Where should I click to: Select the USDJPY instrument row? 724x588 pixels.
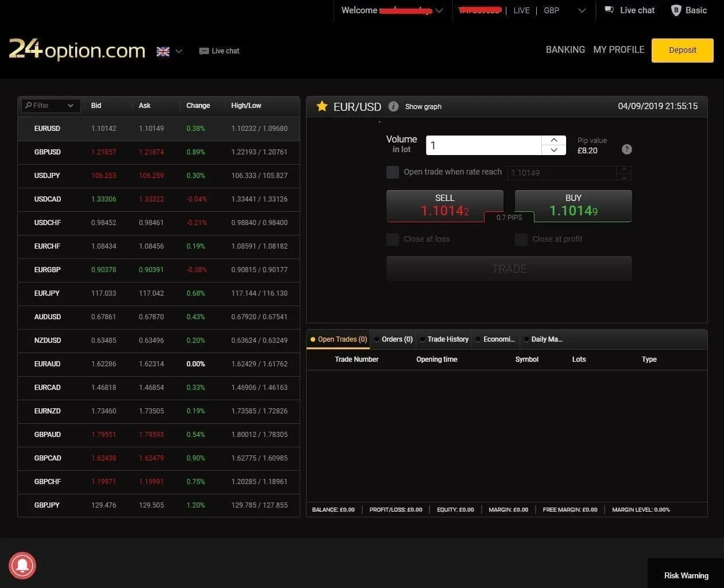click(x=158, y=176)
